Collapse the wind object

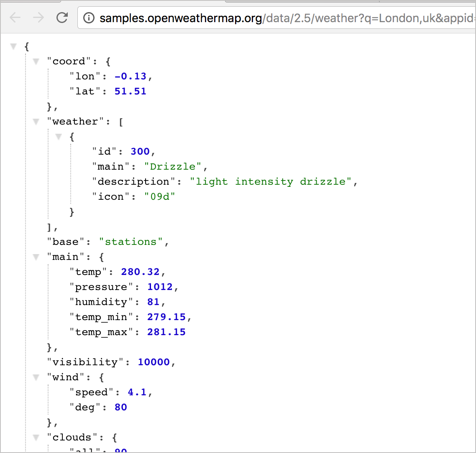[x=36, y=377]
